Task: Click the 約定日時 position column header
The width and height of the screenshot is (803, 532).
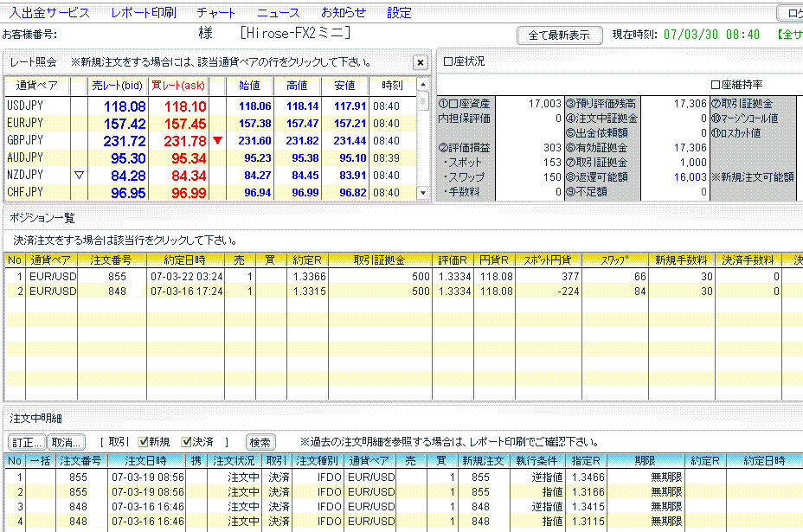Action: coord(185,260)
